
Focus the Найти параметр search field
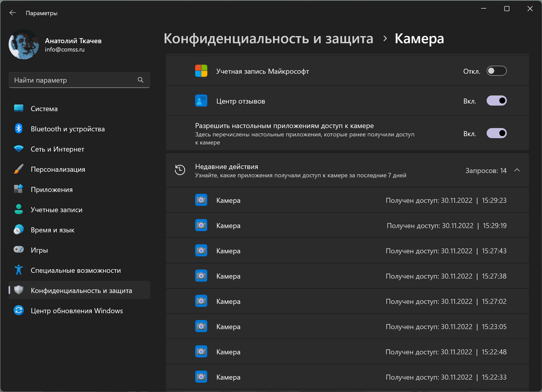point(72,80)
